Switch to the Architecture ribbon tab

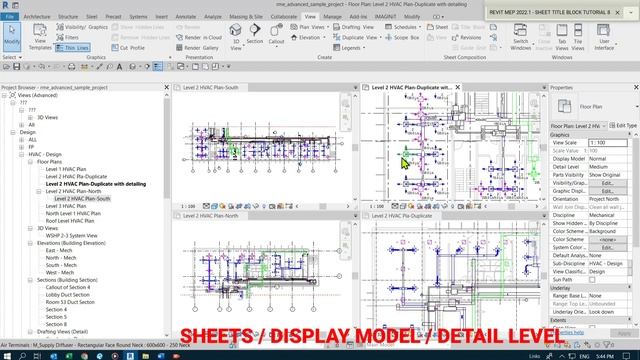click(37, 17)
